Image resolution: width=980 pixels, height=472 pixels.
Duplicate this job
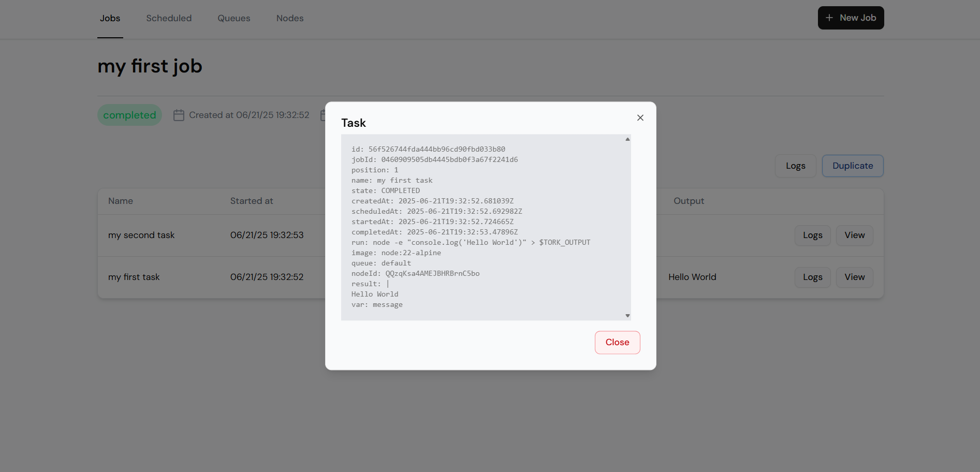point(853,166)
